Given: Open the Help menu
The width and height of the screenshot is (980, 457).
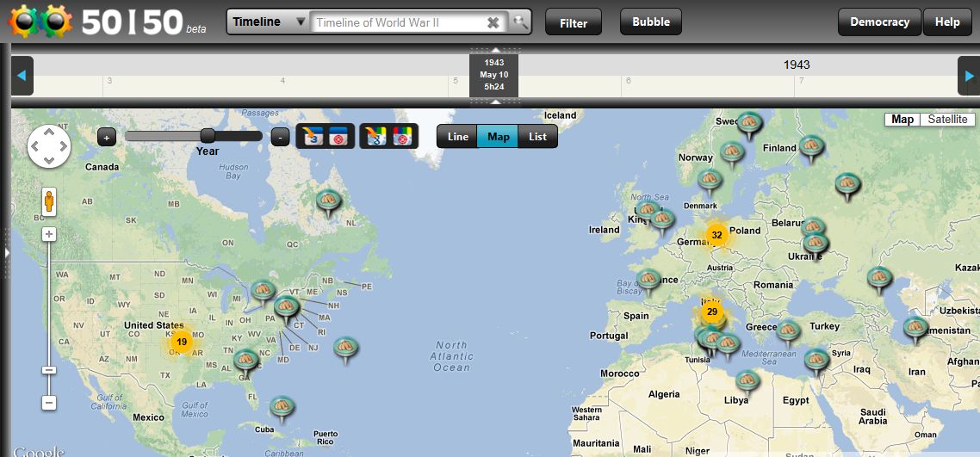Looking at the screenshot, I should pos(947,22).
